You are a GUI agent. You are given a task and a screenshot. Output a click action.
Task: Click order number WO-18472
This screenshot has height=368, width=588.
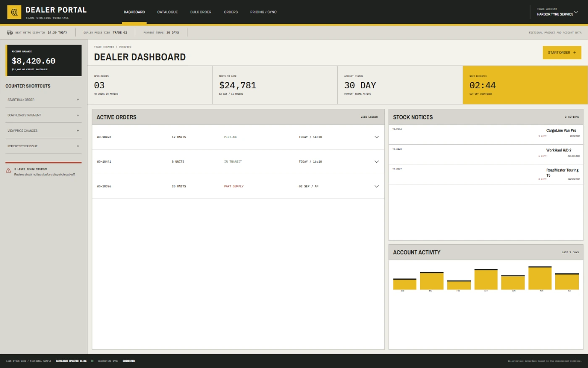104,137
